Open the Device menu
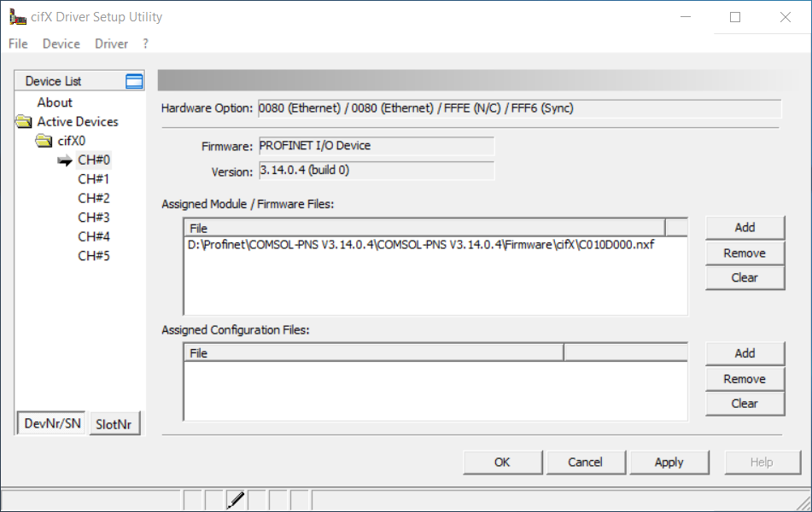 point(61,44)
